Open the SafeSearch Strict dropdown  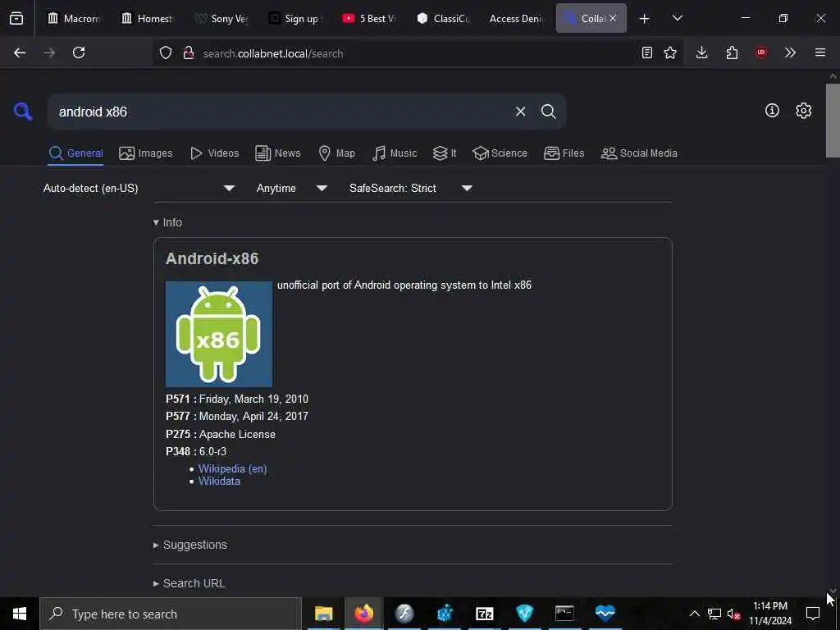pos(411,188)
